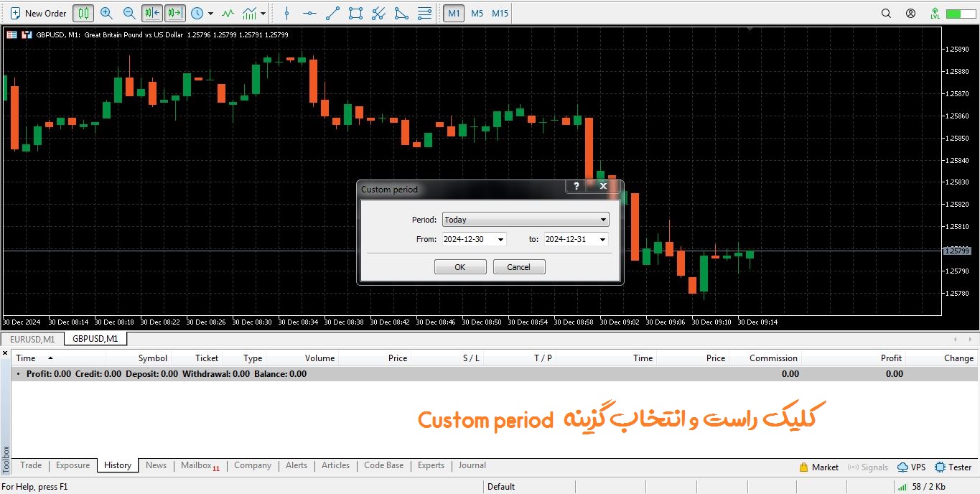This screenshot has height=494, width=980.
Task: Select the equidistant channel tool
Action: [x=378, y=13]
